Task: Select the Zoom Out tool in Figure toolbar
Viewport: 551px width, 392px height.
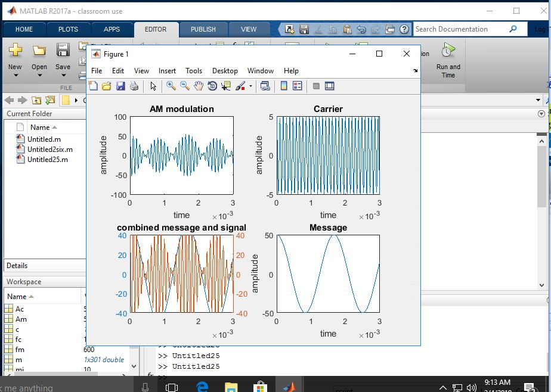Action: [185, 86]
